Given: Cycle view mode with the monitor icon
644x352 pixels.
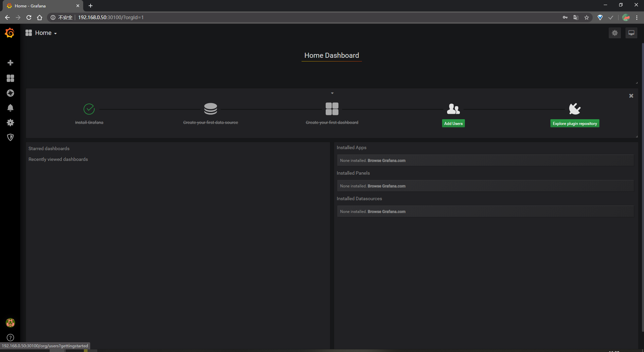Looking at the screenshot, I should click(x=631, y=33).
